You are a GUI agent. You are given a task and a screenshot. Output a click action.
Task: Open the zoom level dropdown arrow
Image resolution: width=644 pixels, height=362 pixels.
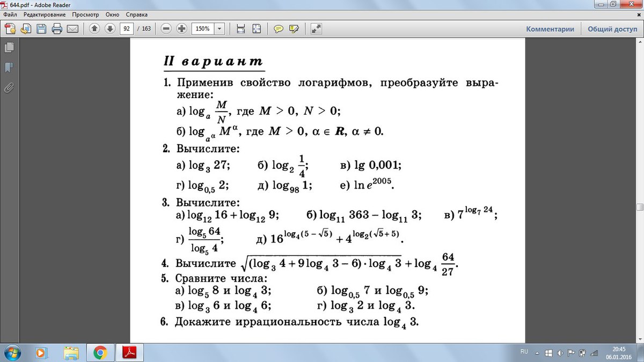point(219,29)
